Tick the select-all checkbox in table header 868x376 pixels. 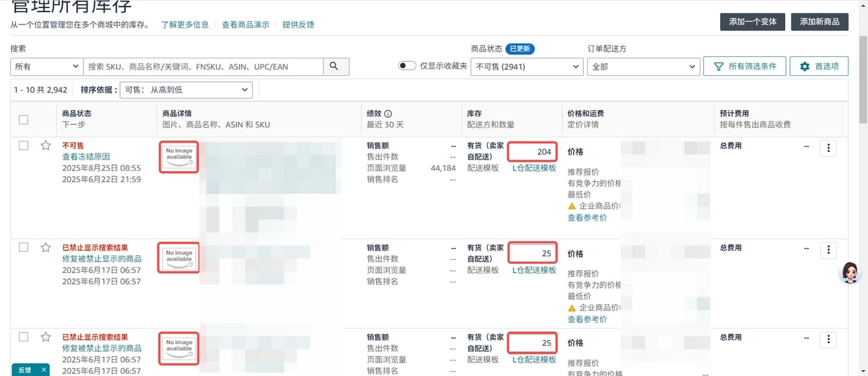[x=23, y=119]
